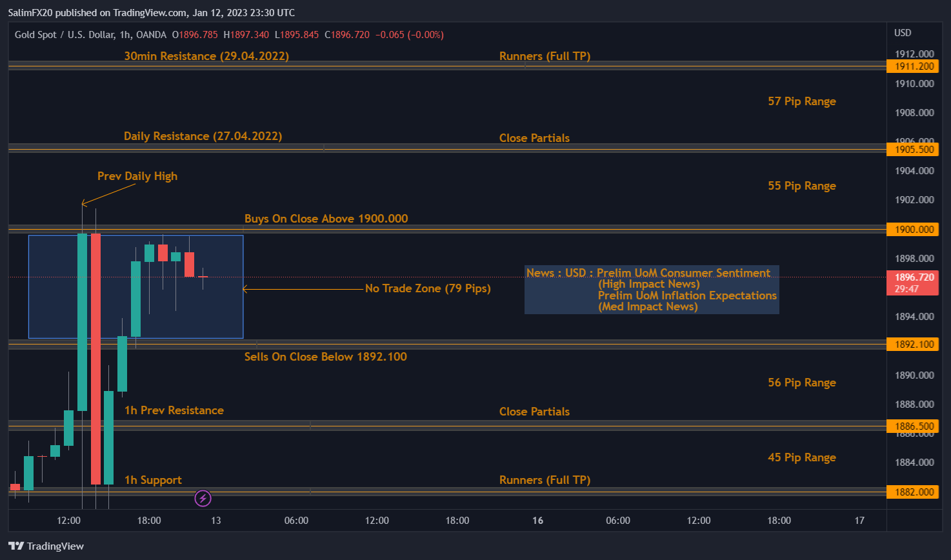
Task: Click the USD currency label above price scale
Action: click(902, 32)
